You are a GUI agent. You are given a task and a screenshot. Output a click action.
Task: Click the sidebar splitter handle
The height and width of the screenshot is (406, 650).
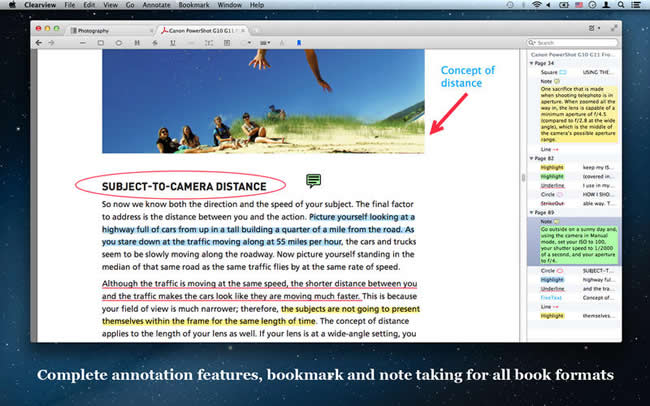523,177
